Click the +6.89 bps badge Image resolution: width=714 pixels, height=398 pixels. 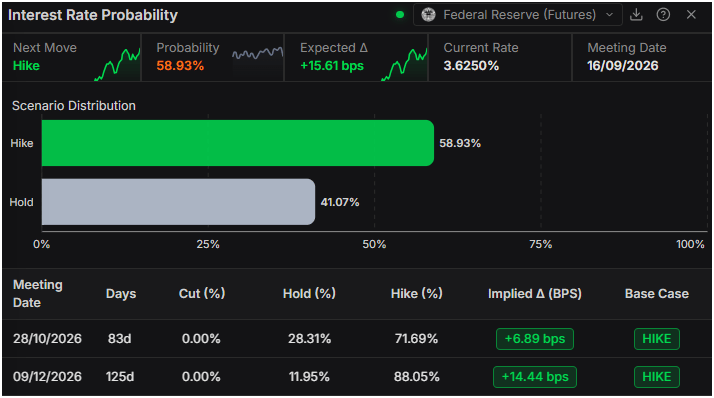click(x=535, y=339)
